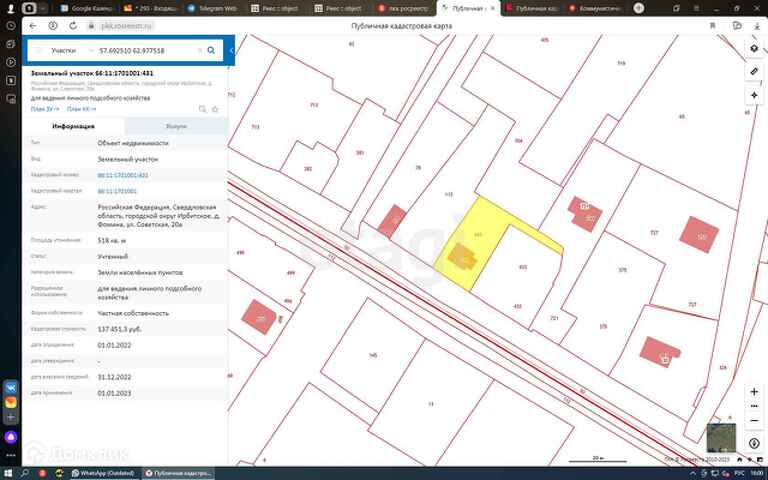768x480 pixels.
Task: Click the План ЗУ link
Action: pos(43,108)
